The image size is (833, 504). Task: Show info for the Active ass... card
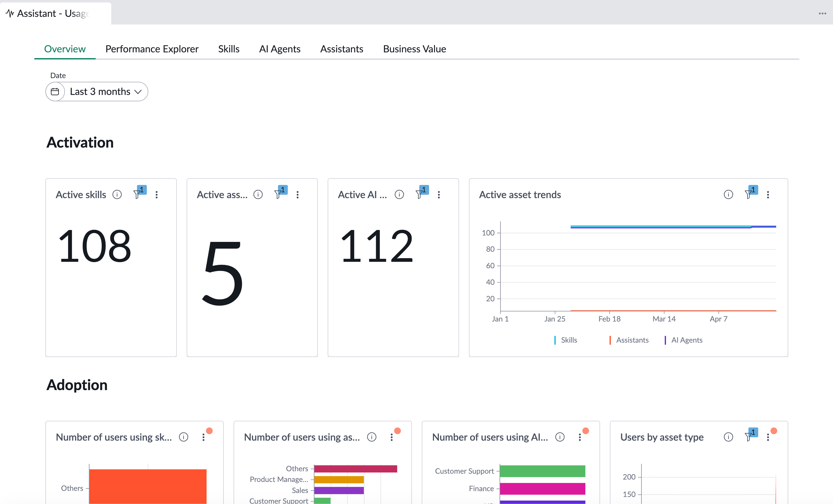[x=258, y=194]
